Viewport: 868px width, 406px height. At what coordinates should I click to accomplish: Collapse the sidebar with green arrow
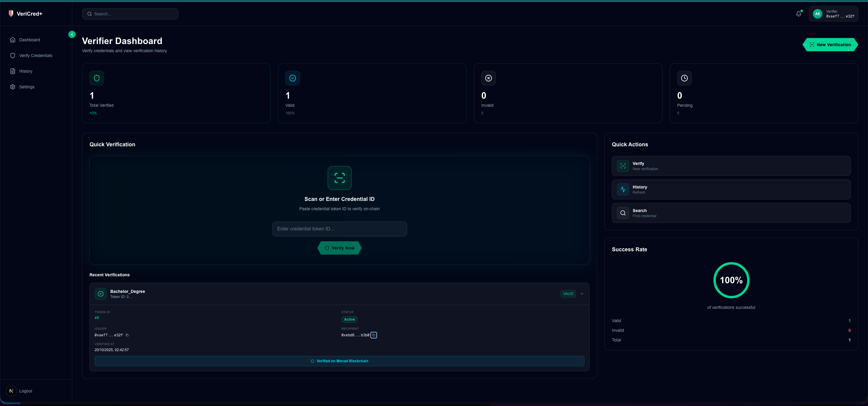[72, 34]
